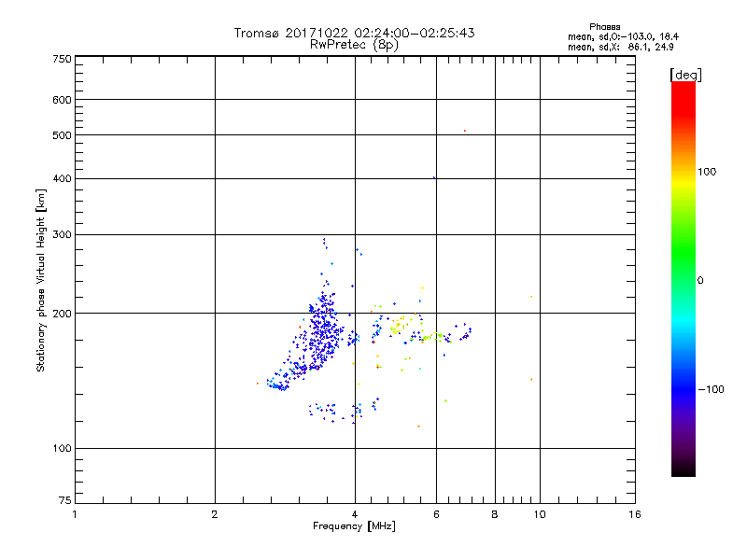Viewport: 747px width, 560px height.
Task: Click the colorbar tick label '0'
Action: coord(700,281)
